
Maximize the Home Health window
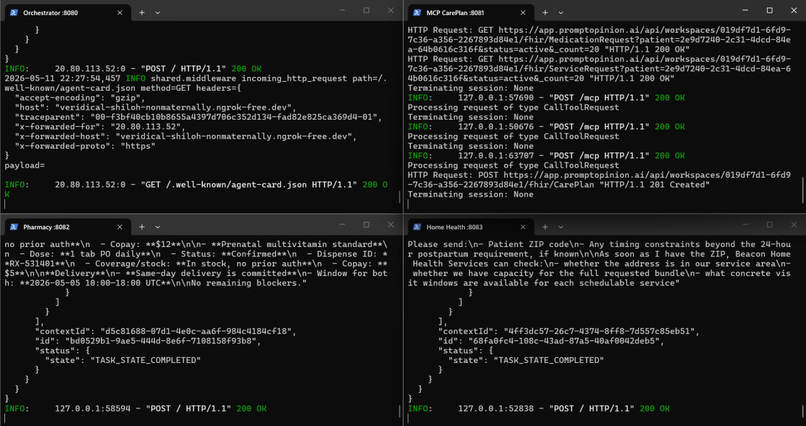[x=770, y=225]
